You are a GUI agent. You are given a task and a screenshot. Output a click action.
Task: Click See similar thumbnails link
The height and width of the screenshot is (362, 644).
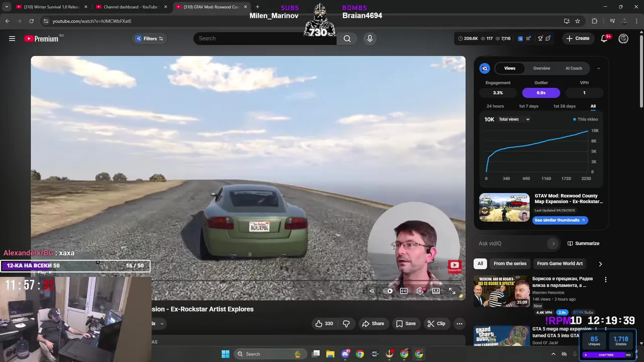coord(560,220)
